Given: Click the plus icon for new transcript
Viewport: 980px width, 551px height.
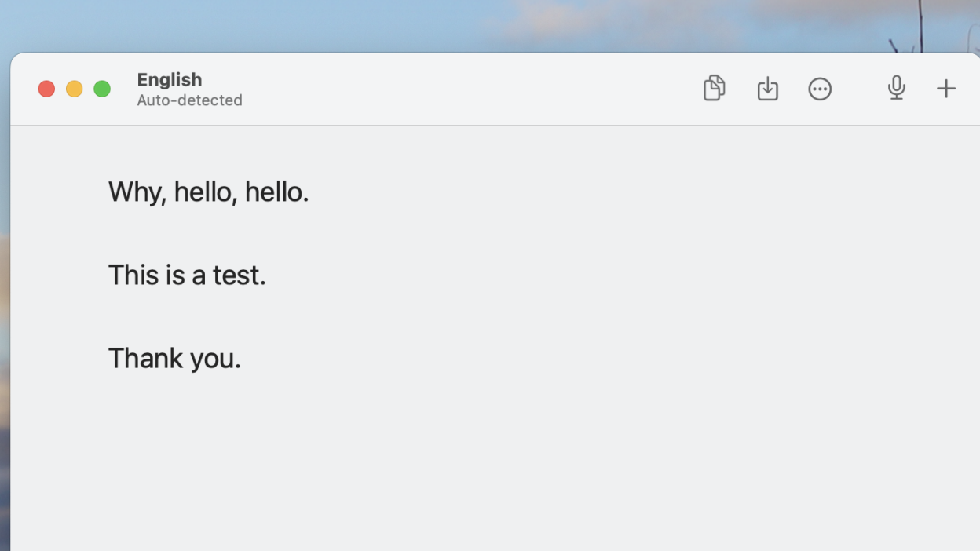Looking at the screenshot, I should (946, 89).
